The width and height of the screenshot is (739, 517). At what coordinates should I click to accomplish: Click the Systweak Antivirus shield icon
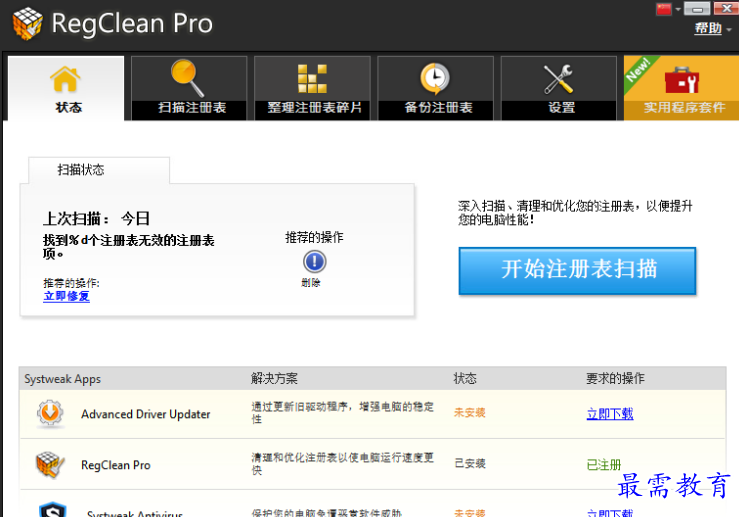click(52, 510)
